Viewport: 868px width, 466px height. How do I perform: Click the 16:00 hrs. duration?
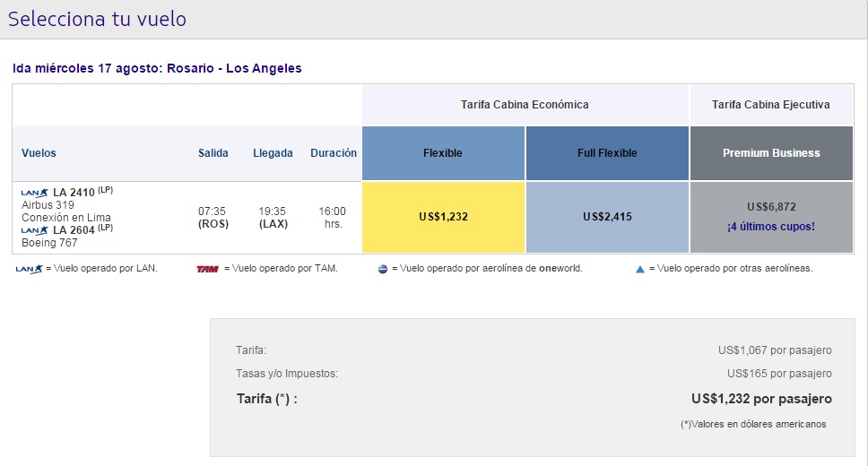332,218
